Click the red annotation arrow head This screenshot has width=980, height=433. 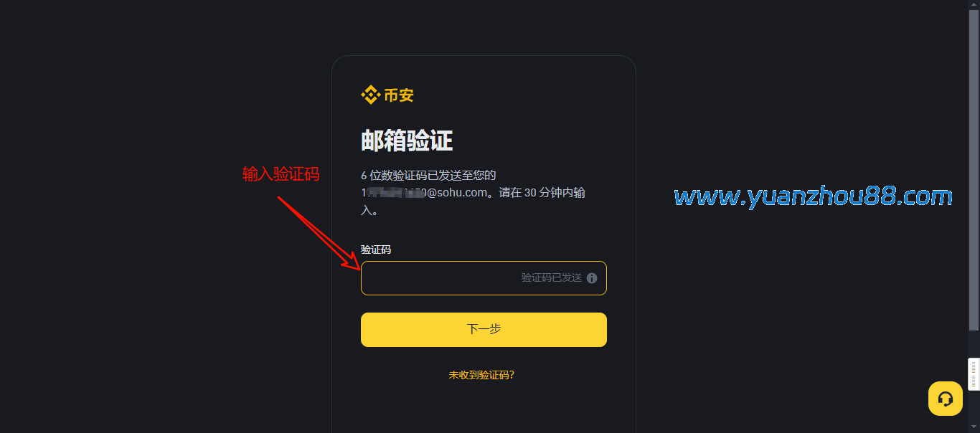click(354, 262)
